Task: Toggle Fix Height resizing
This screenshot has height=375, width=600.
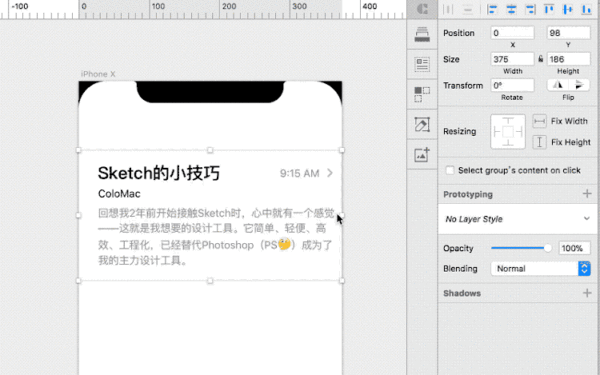Action: tap(540, 142)
